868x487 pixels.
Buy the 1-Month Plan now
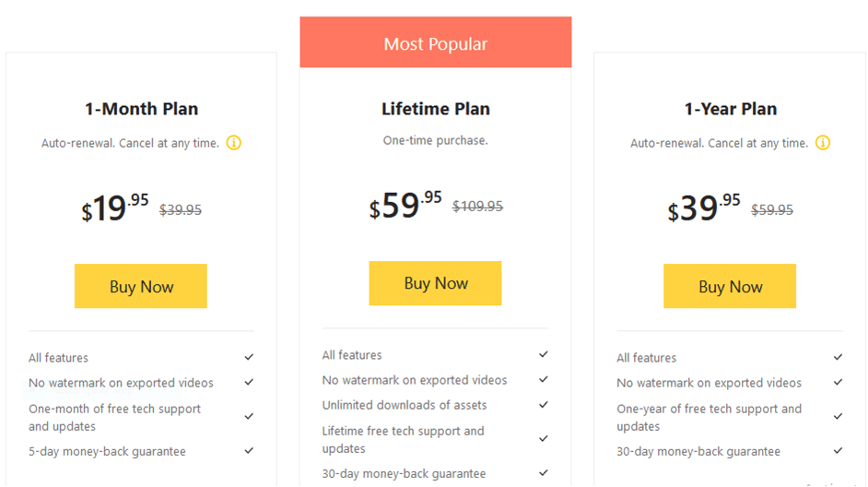click(141, 286)
